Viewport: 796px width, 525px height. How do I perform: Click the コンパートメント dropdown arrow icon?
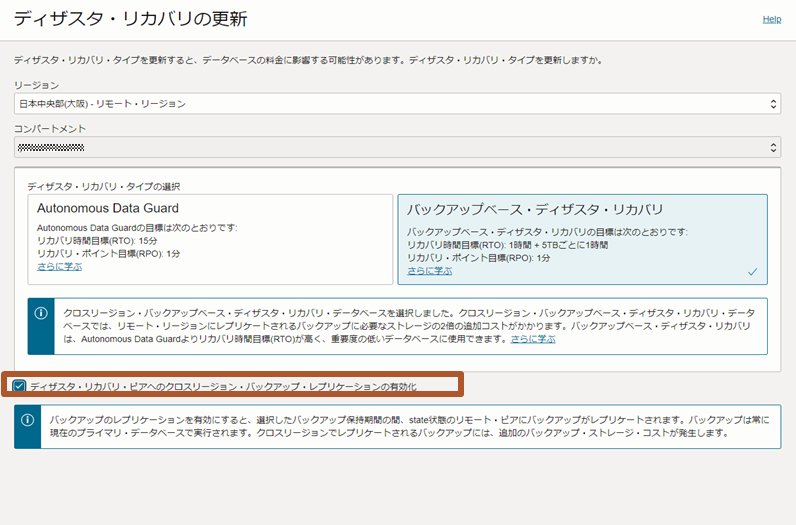[x=773, y=148]
